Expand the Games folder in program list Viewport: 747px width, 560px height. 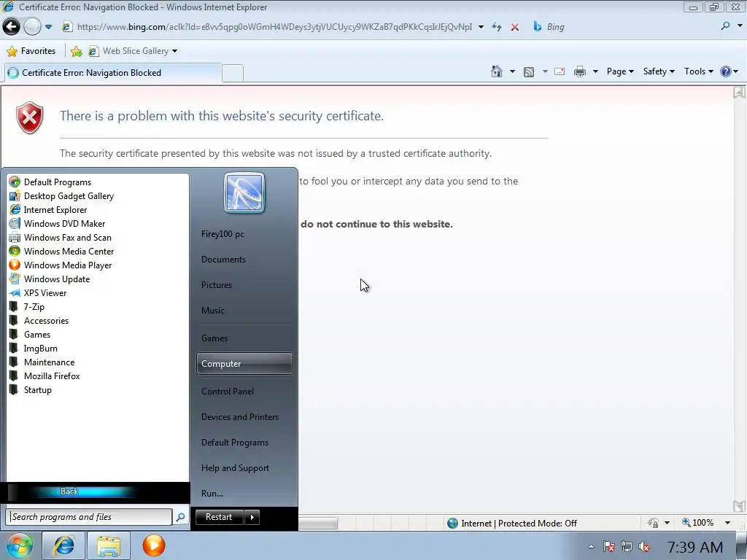click(x=98, y=334)
